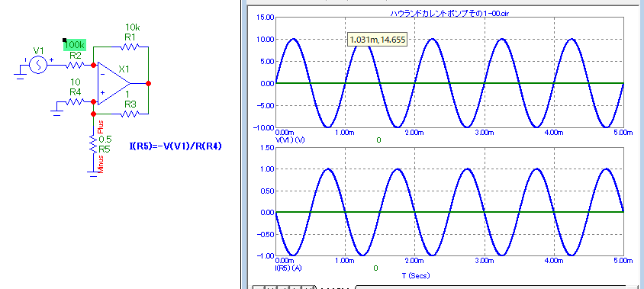Select the V1 sine source symbol
This screenshot has width=644, height=289.
[38, 65]
